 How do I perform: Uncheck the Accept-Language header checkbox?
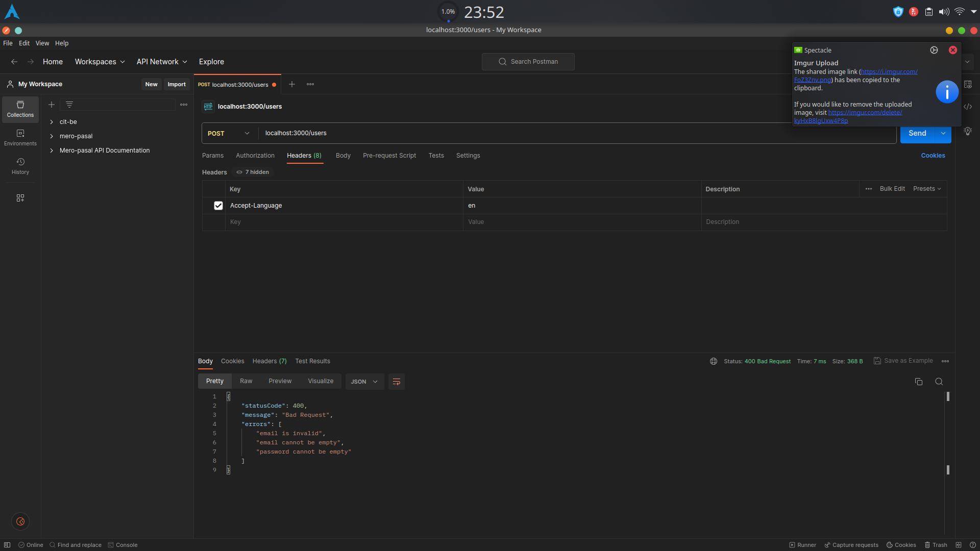pos(218,206)
